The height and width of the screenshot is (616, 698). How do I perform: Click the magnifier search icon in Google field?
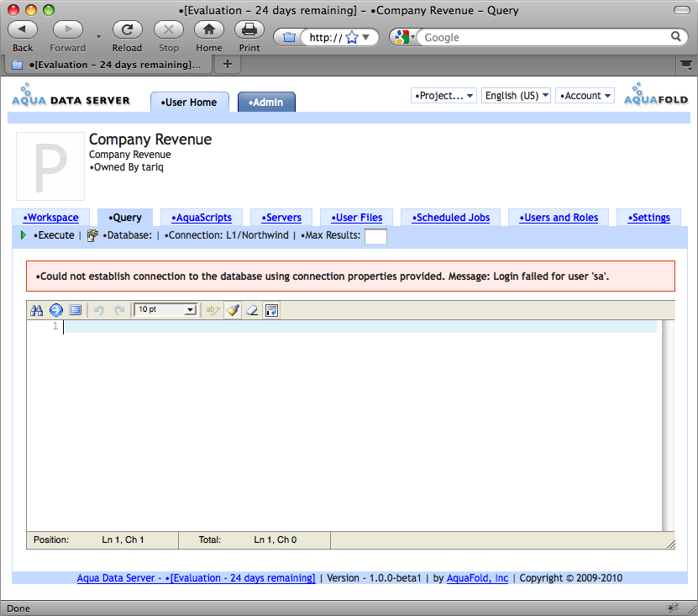(676, 36)
